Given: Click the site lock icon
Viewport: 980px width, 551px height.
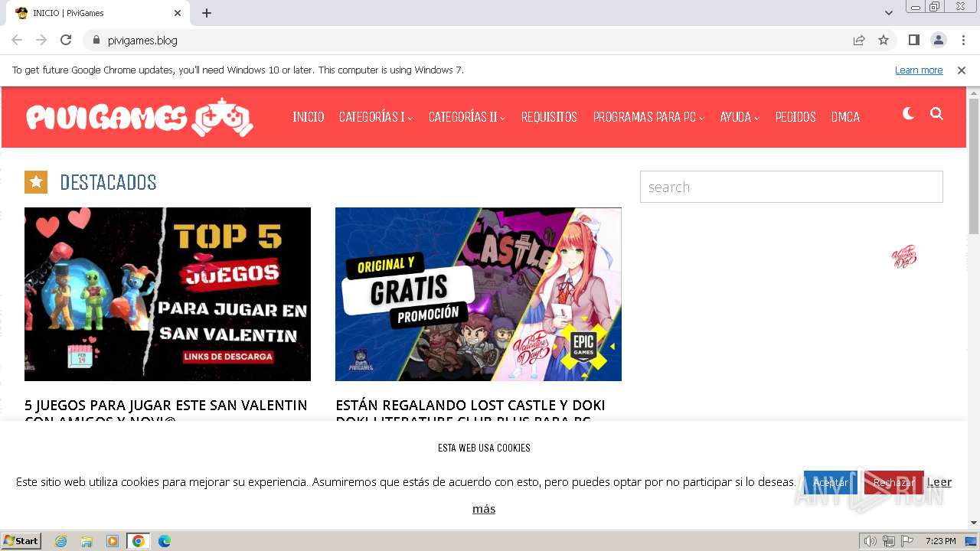Looking at the screenshot, I should (96, 40).
